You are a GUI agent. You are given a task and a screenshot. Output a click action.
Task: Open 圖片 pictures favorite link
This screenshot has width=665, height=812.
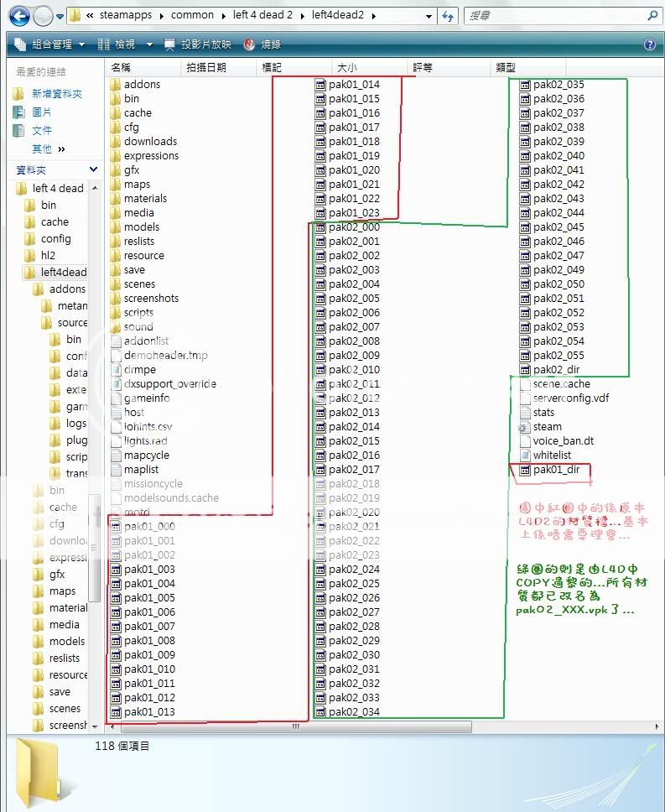click(x=42, y=112)
